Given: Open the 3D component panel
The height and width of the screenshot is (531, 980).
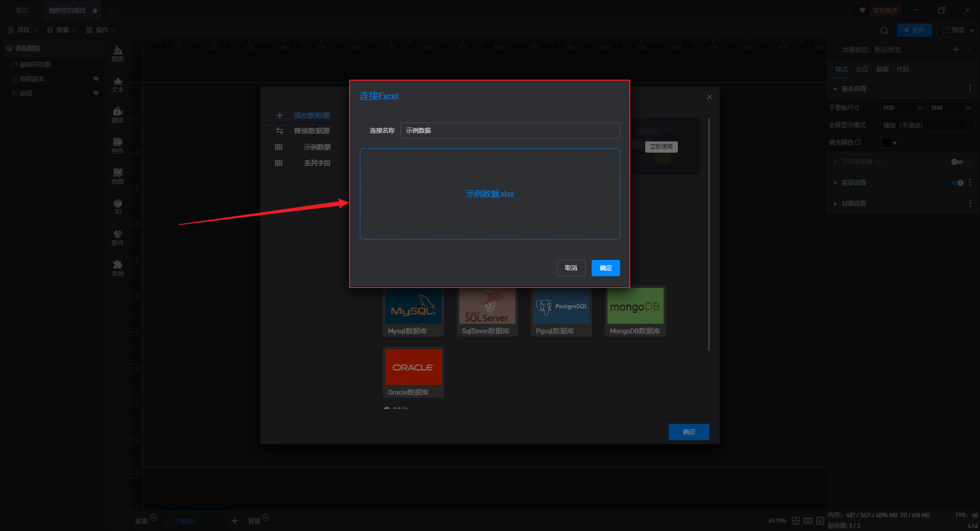Looking at the screenshot, I should pos(117,207).
